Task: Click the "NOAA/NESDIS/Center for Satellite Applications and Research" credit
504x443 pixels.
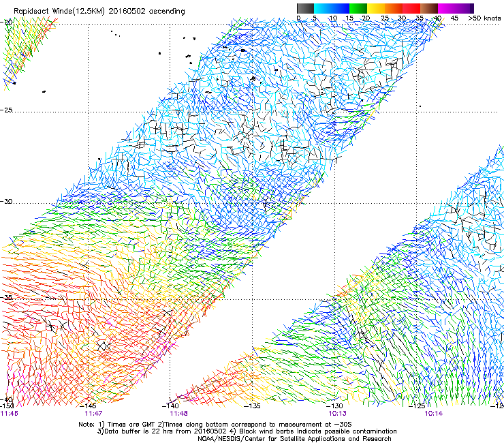Action: (x=294, y=439)
